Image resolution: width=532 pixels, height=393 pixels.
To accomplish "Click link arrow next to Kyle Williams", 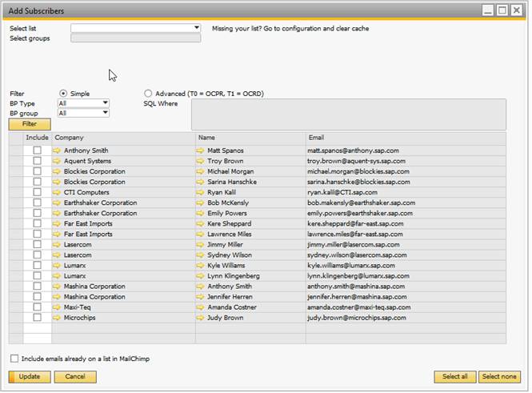I will [x=201, y=266].
